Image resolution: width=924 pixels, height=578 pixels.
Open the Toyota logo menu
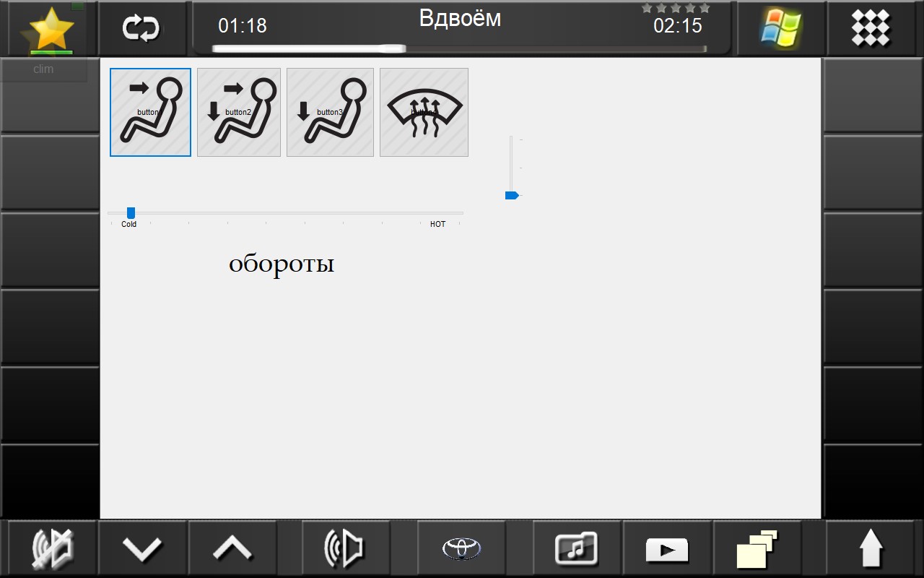coord(461,549)
